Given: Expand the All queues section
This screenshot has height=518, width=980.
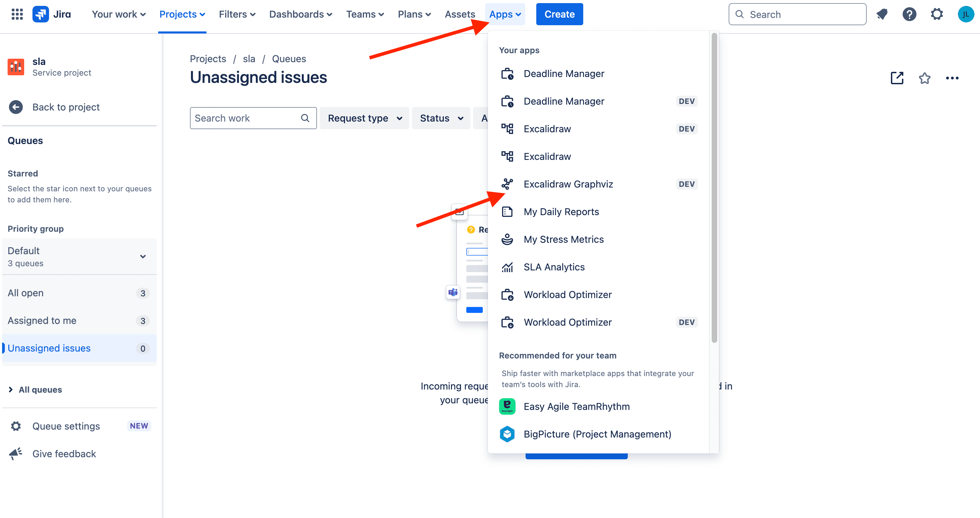Looking at the screenshot, I should [x=35, y=390].
